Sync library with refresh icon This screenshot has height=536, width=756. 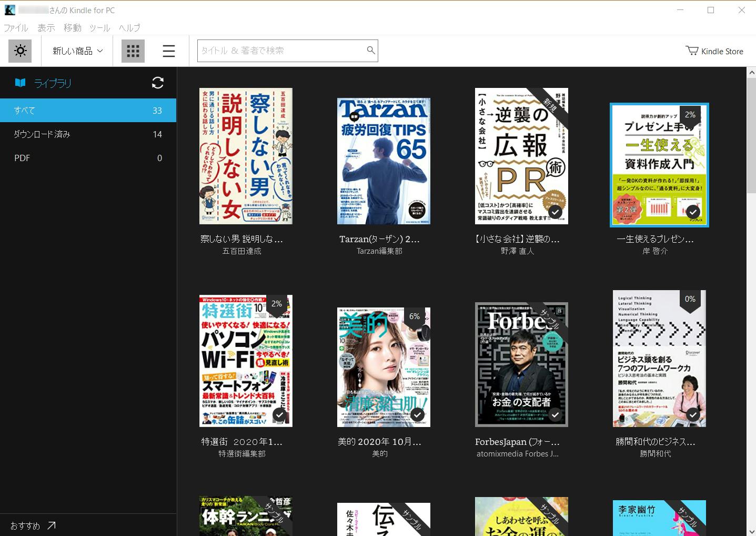(x=158, y=83)
